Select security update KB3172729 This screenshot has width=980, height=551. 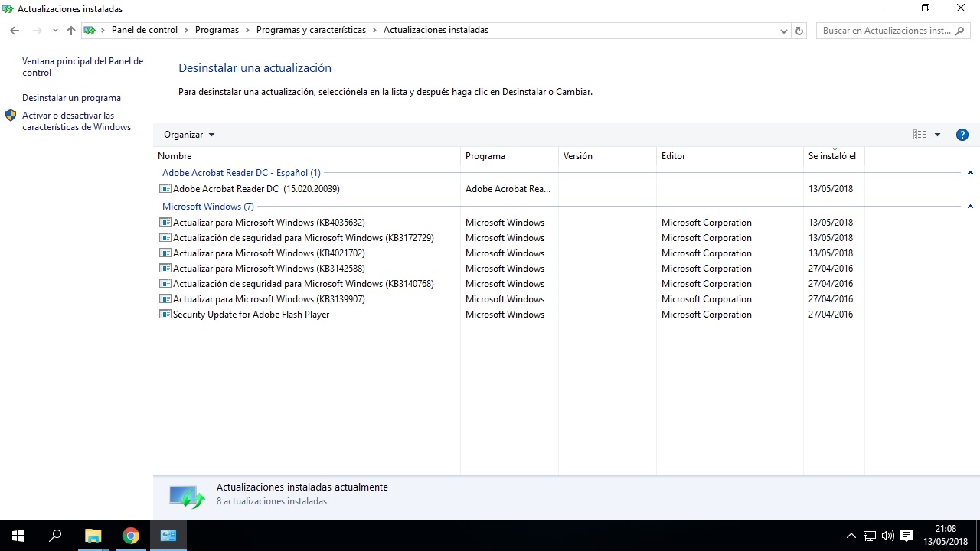tap(303, 238)
